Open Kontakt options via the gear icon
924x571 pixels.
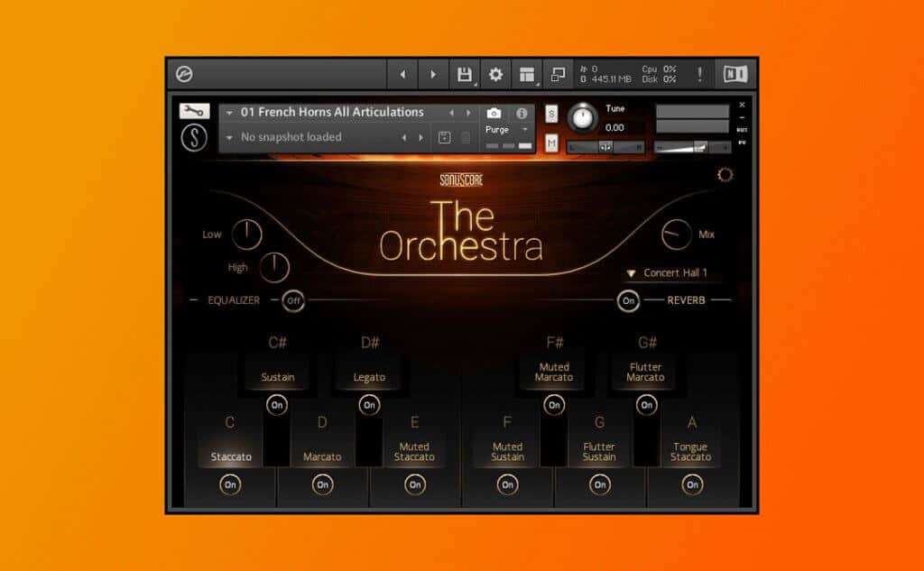pos(495,74)
